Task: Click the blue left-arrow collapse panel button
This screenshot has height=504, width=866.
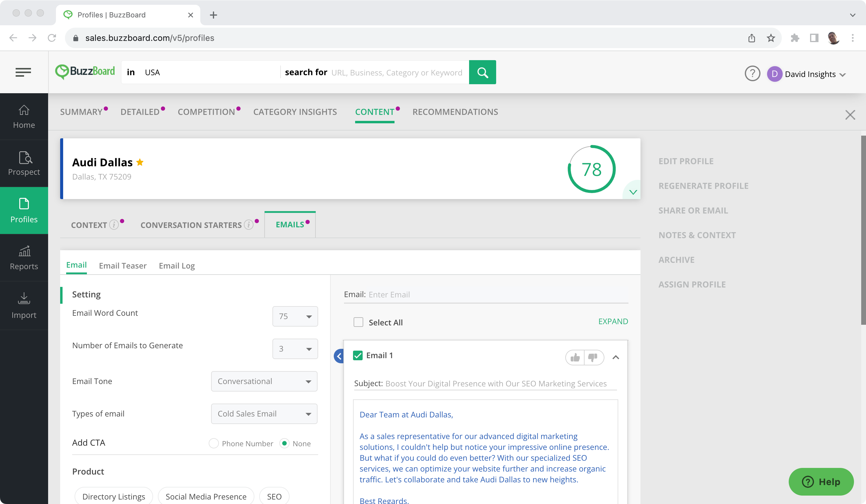Action: click(339, 356)
